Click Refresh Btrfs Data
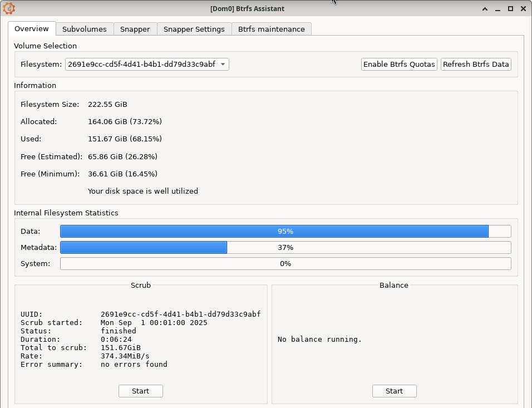The image size is (532, 408). (x=476, y=65)
